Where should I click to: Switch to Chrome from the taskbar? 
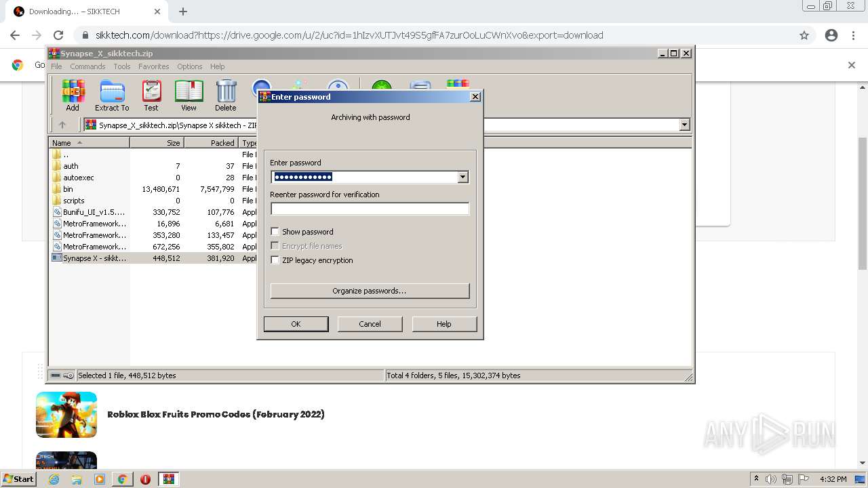tap(122, 479)
